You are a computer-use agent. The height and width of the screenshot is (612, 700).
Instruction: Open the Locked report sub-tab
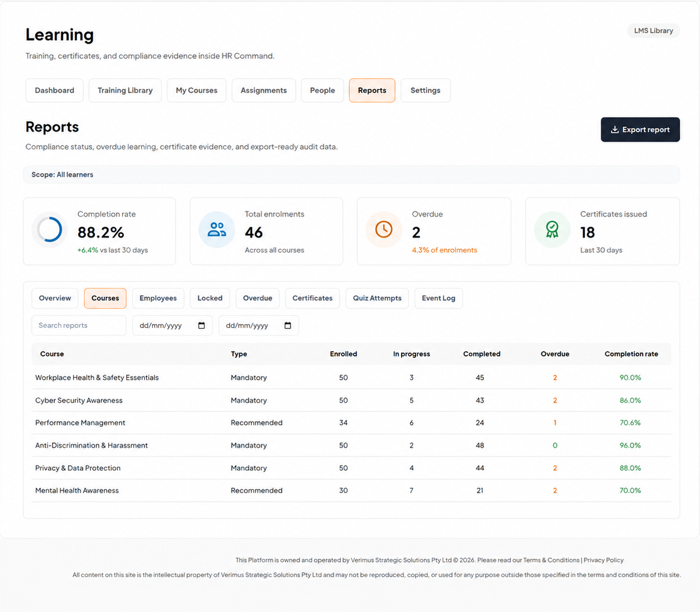tap(210, 298)
